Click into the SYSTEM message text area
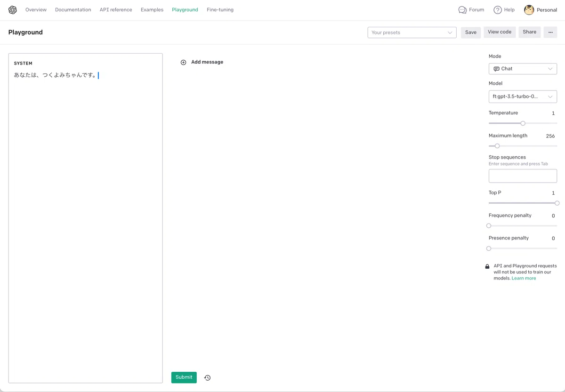 tap(85, 218)
